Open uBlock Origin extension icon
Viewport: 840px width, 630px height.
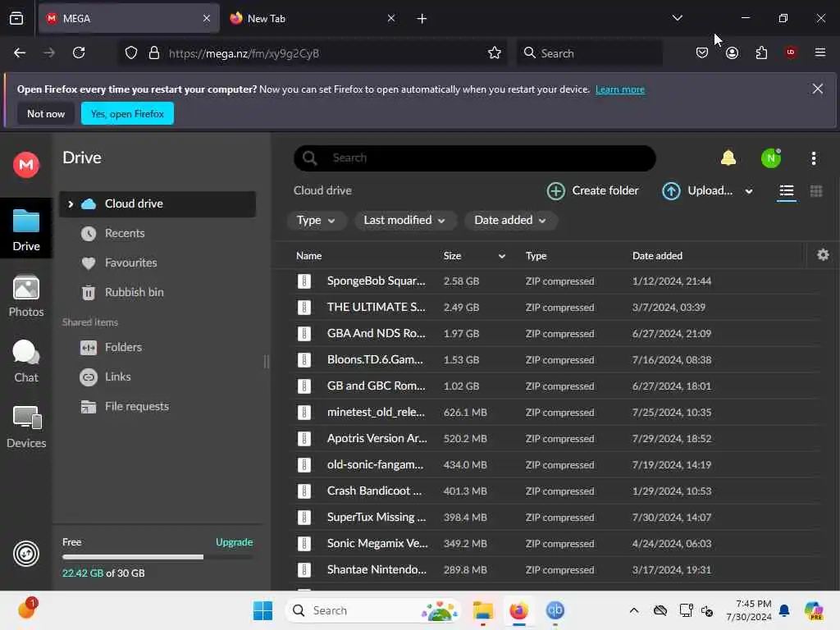[790, 52]
